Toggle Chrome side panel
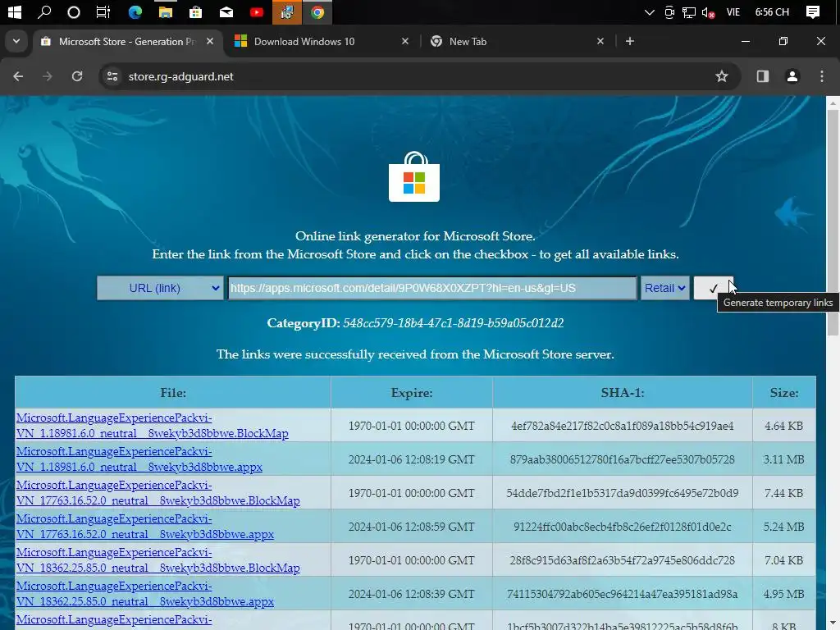 point(763,76)
